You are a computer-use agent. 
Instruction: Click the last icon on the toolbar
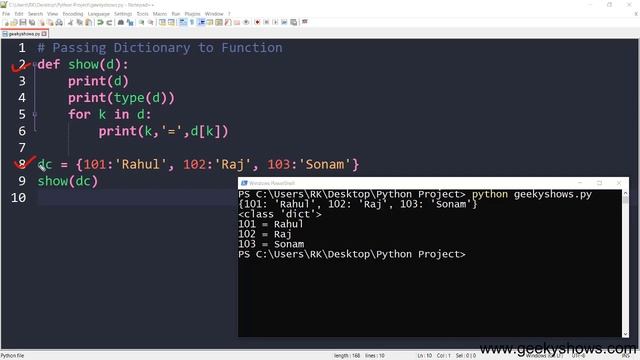pyautogui.click(x=304, y=22)
